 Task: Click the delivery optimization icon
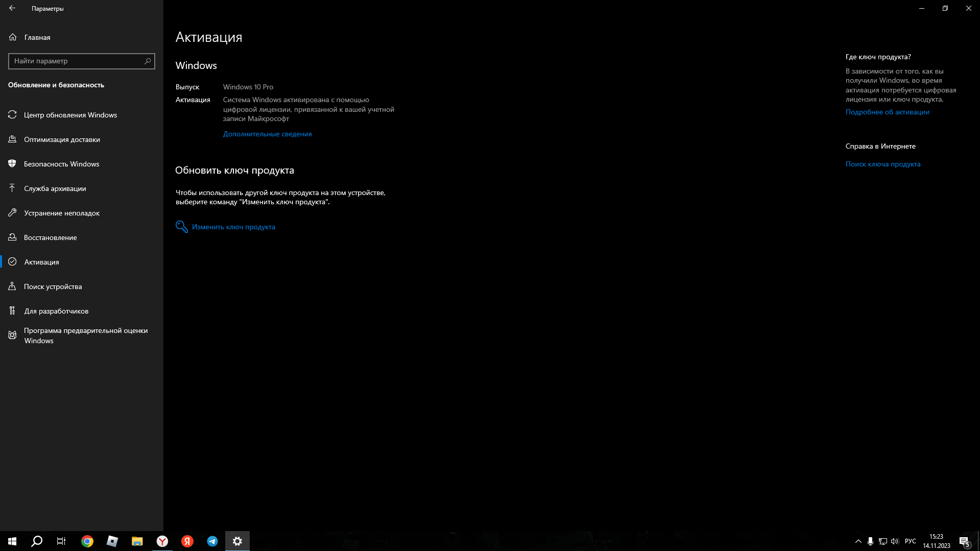[12, 139]
